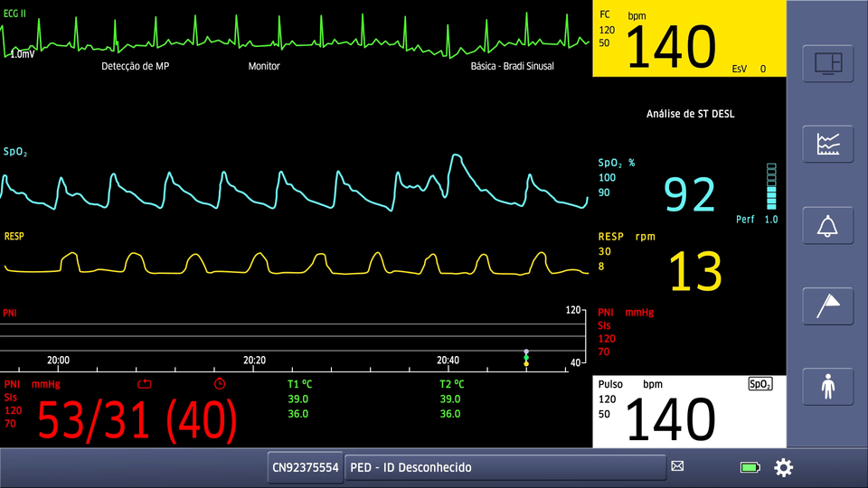This screenshot has width=868, height=488.
Task: Open the patient figure icon
Action: [827, 386]
